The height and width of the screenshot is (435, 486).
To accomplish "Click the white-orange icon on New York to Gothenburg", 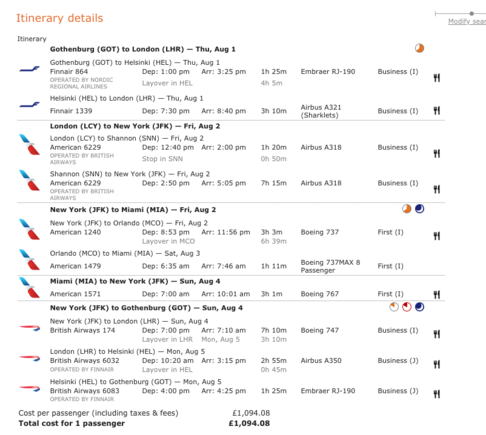I will point(394,307).
